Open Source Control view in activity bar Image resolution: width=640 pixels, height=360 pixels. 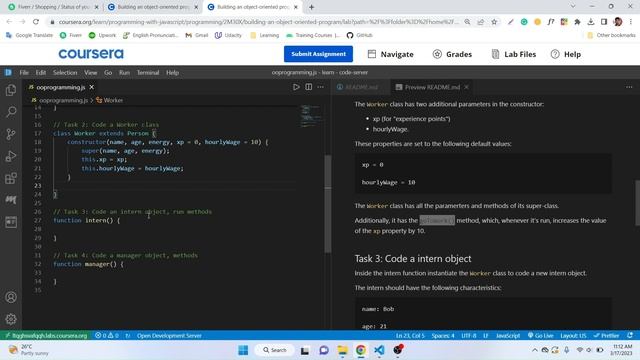pos(11,134)
